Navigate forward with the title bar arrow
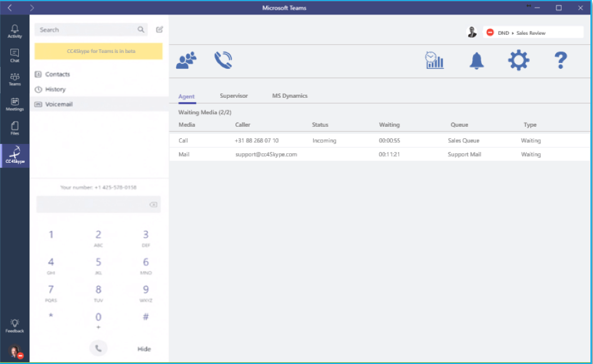 click(x=32, y=8)
